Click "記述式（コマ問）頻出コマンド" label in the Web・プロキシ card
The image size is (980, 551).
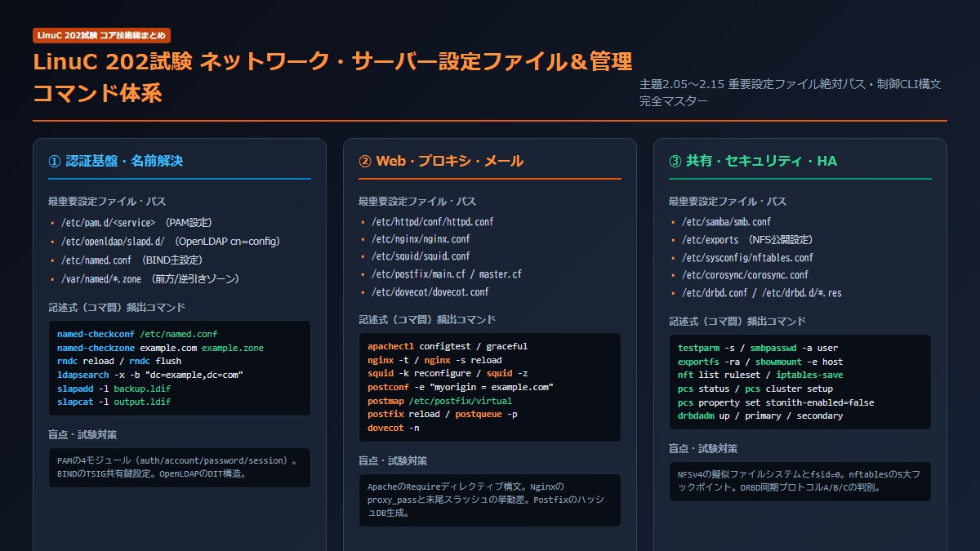pos(427,320)
